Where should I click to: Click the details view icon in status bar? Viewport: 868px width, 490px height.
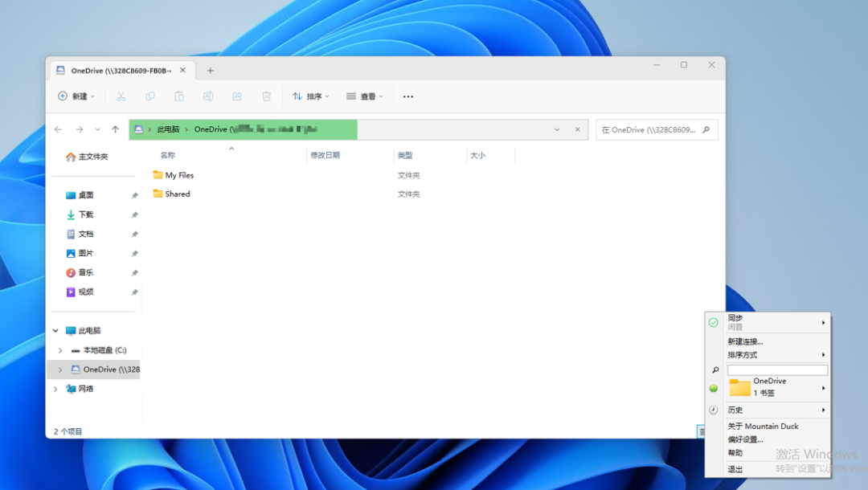tap(701, 431)
